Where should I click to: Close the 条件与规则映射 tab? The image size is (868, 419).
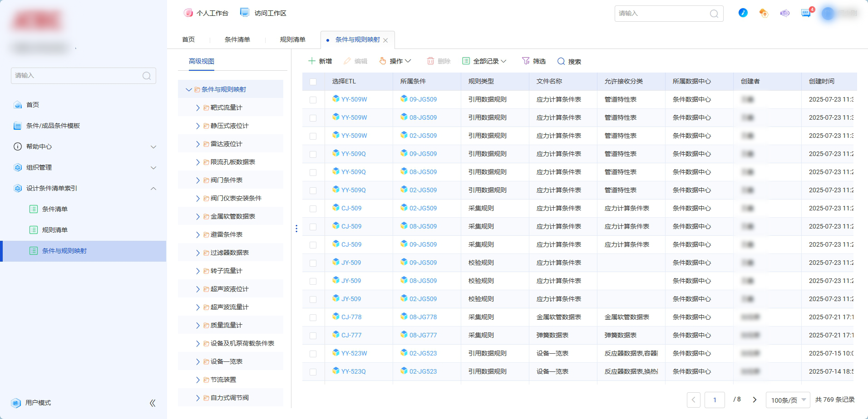click(x=385, y=40)
